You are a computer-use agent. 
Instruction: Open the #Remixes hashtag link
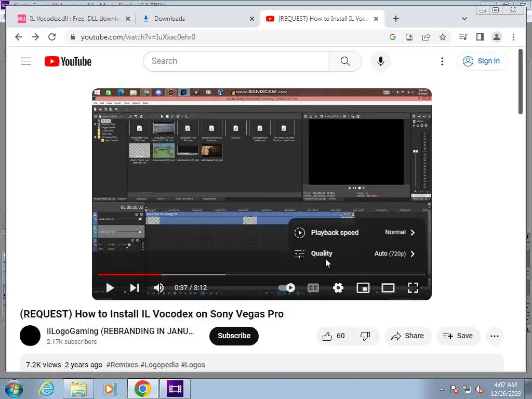click(122, 365)
